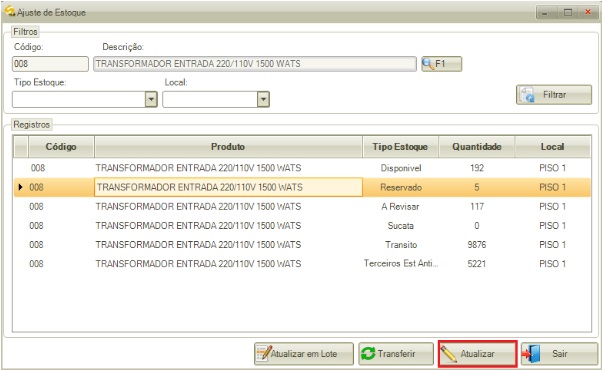Click code 008 in the Disponivel row
Screen dimensions: 602x370
coord(38,168)
